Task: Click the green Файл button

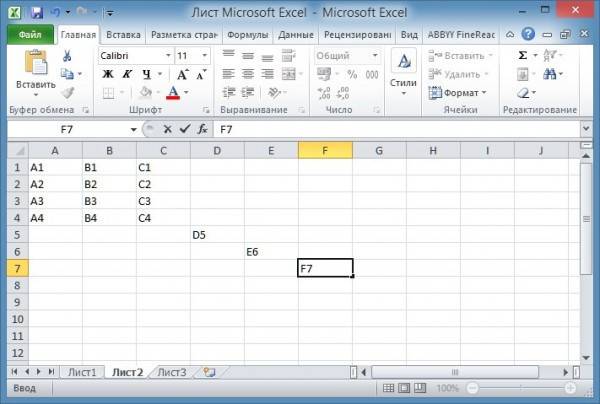Action: click(x=29, y=34)
